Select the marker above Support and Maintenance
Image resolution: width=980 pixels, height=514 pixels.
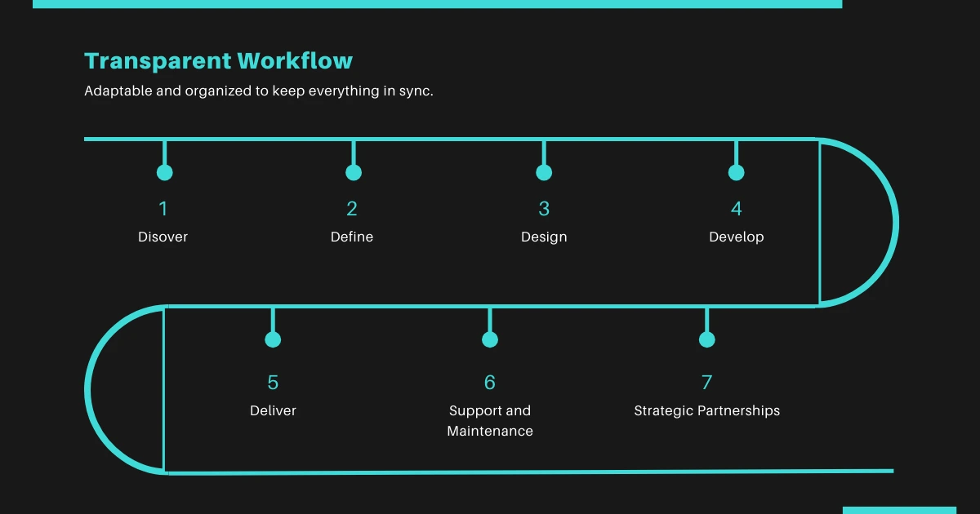(490, 338)
